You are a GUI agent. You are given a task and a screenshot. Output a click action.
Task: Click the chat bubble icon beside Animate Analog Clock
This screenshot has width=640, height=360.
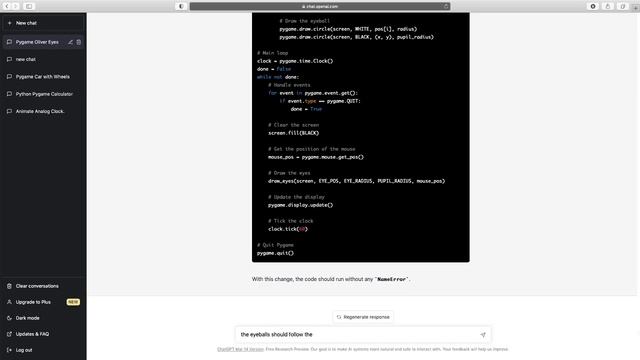tap(9, 111)
